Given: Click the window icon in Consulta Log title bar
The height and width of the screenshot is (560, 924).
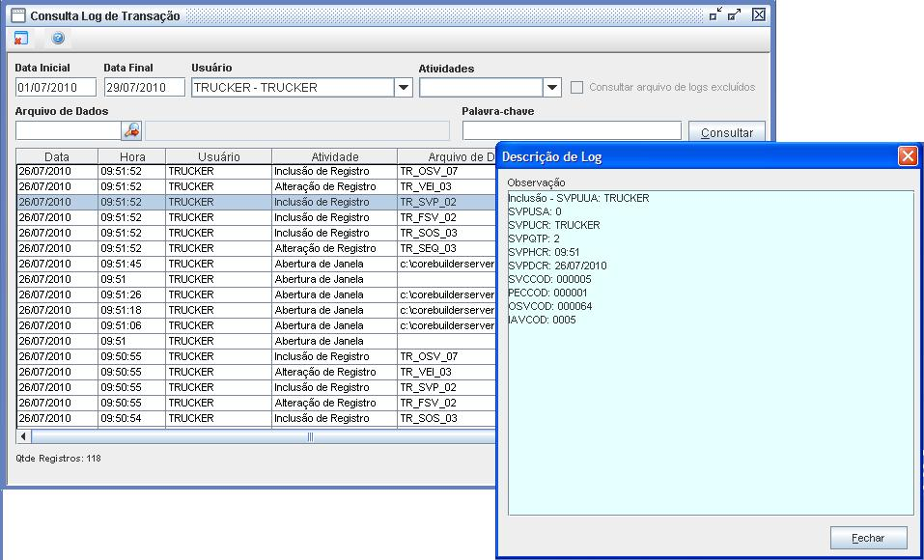Looking at the screenshot, I should pos(17,15).
